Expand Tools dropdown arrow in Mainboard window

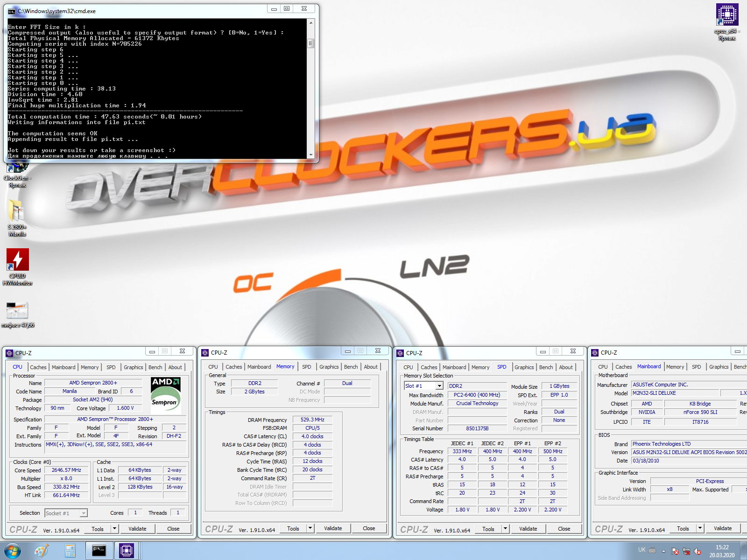point(700,528)
